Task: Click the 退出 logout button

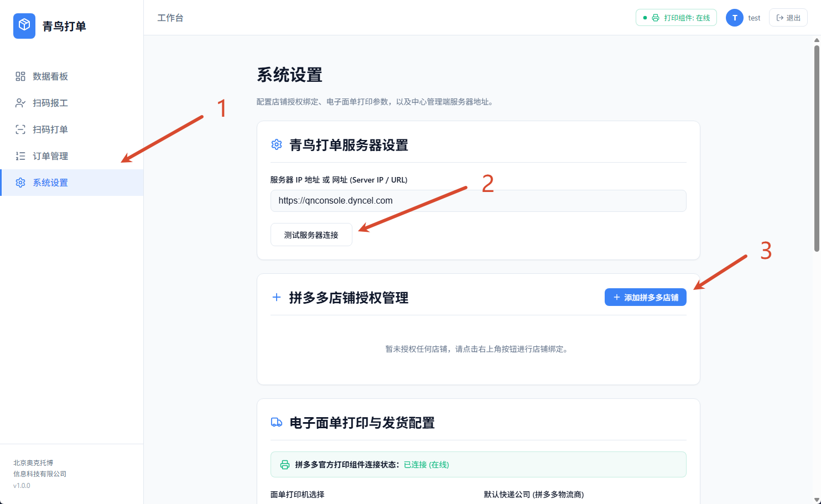Action: [x=788, y=18]
